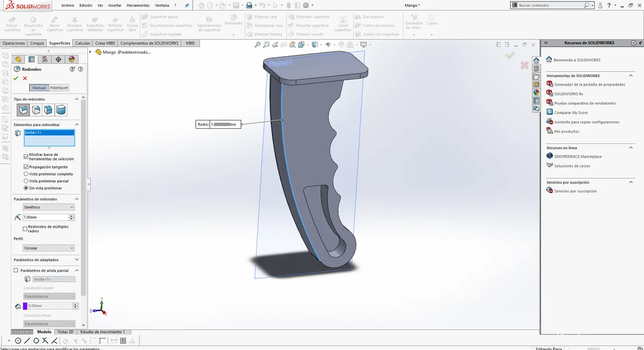
Task: Open Mis productos link
Action: 567,131
